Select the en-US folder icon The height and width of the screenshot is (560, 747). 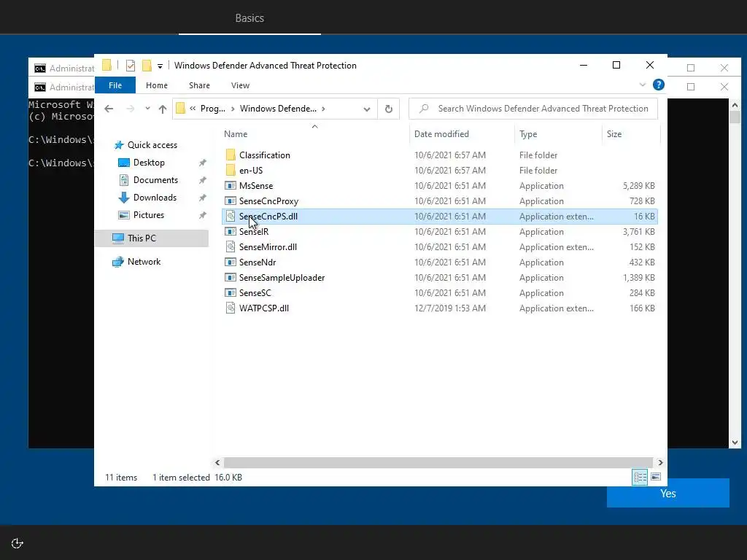pos(231,170)
